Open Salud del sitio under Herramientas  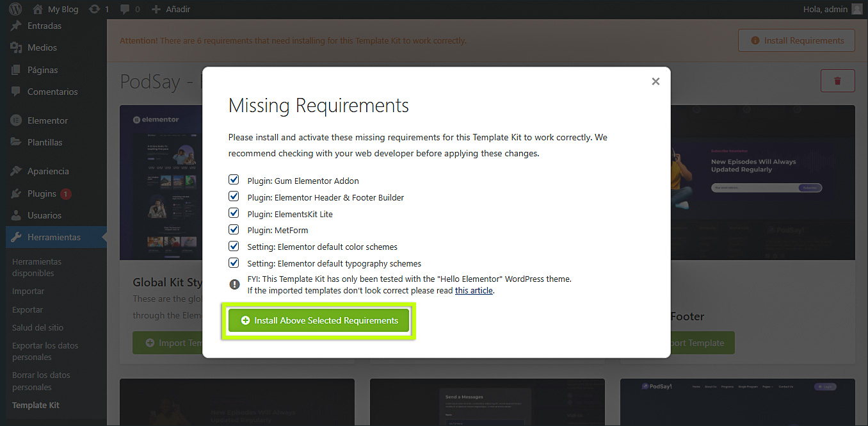(38, 327)
